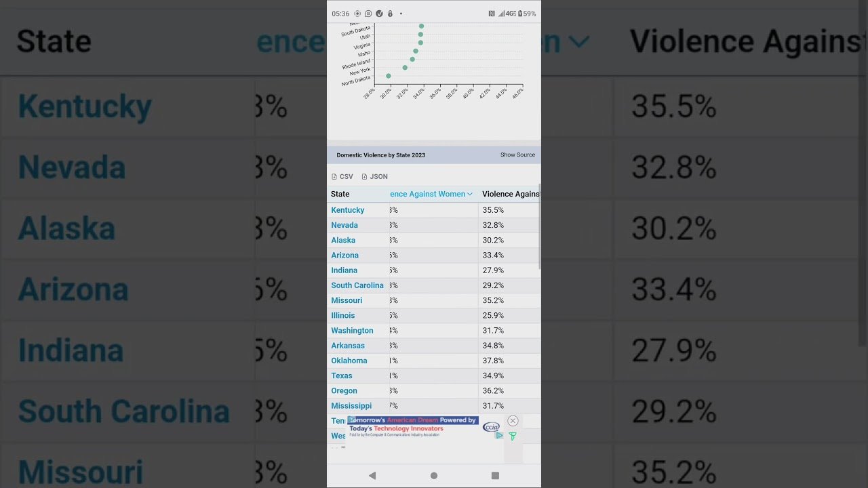Screen dimensions: 868x488
Task: Click the State column header
Action: 340,195
